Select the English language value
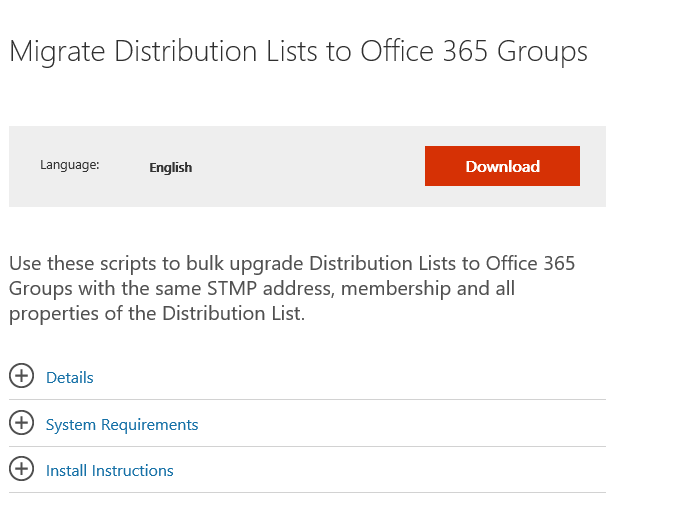 170,168
